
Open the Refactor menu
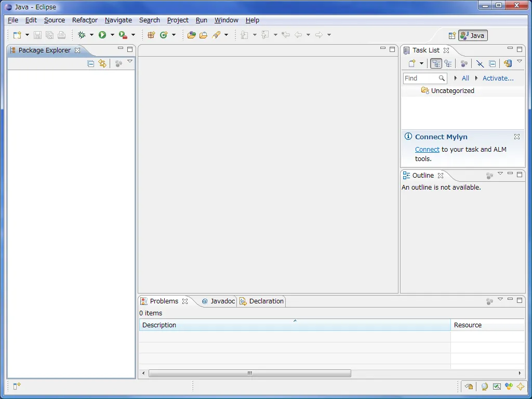tap(85, 20)
